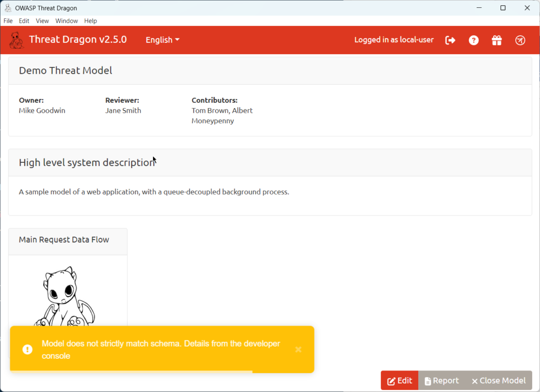
Task: Open the Window menu
Action: [x=66, y=21]
